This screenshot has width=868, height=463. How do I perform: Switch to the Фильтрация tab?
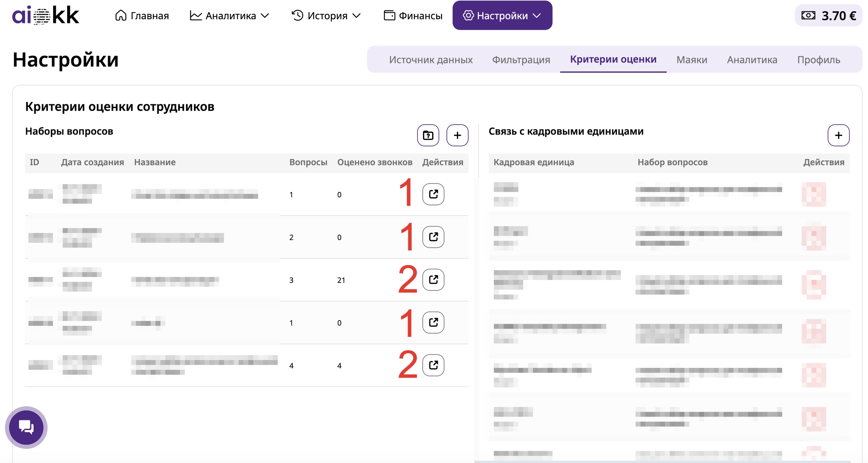point(521,60)
